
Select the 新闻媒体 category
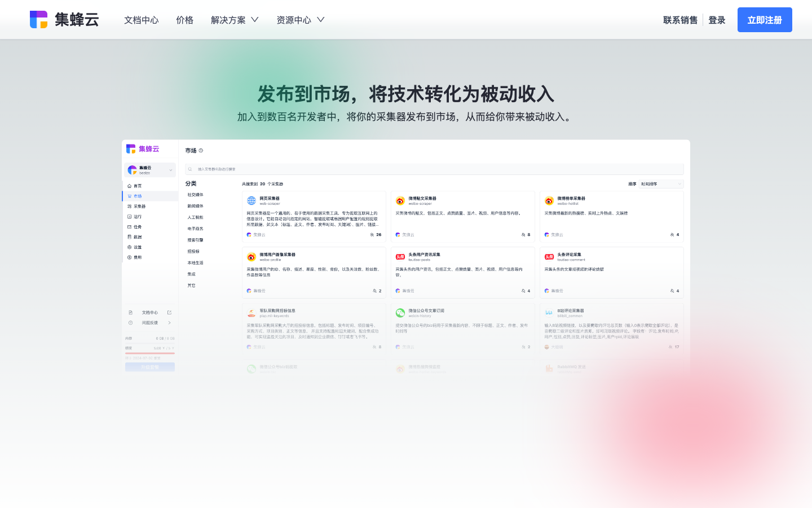[x=195, y=206]
